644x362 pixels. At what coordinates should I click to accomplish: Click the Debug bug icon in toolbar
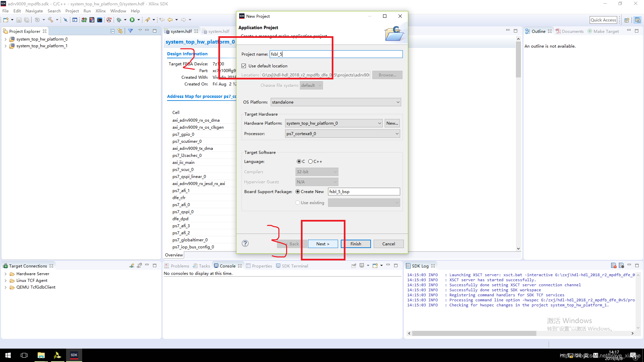[x=119, y=20]
